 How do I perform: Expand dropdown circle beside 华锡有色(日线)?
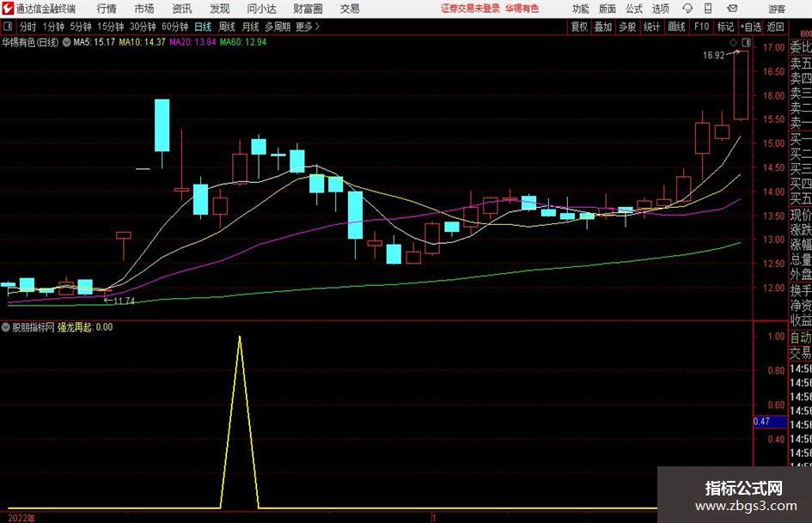pos(66,42)
